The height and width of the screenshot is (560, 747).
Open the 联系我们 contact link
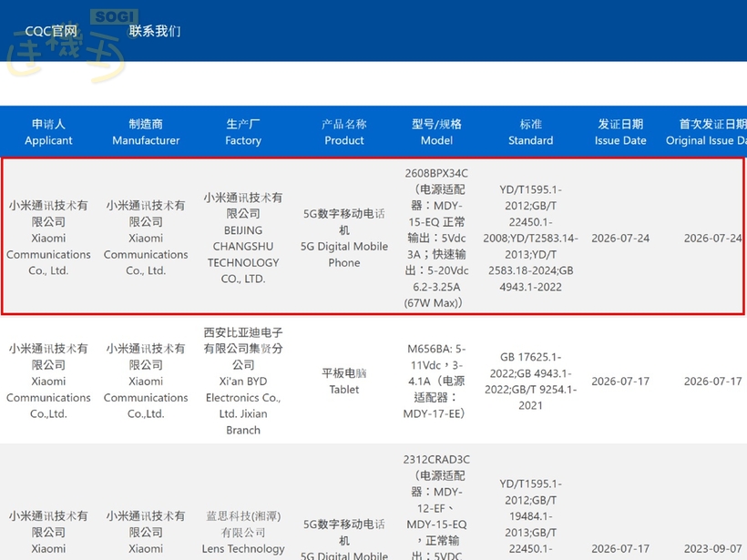154,31
